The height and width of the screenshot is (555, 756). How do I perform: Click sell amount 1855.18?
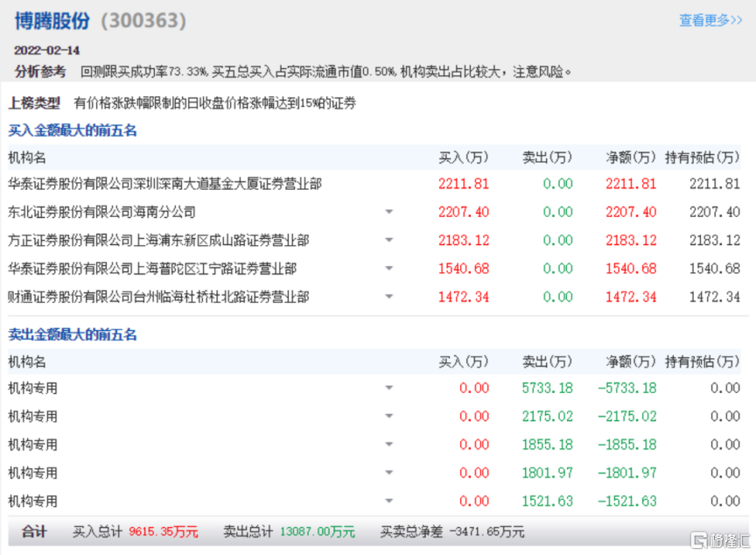click(547, 444)
